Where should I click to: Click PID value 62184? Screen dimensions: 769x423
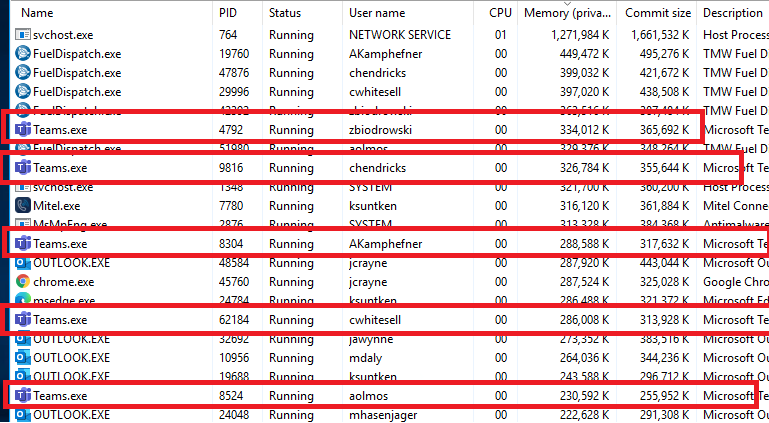[234, 320]
